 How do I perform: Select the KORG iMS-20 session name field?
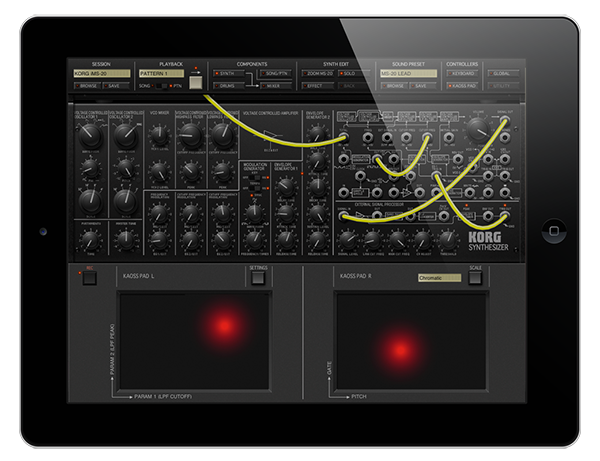(102, 73)
